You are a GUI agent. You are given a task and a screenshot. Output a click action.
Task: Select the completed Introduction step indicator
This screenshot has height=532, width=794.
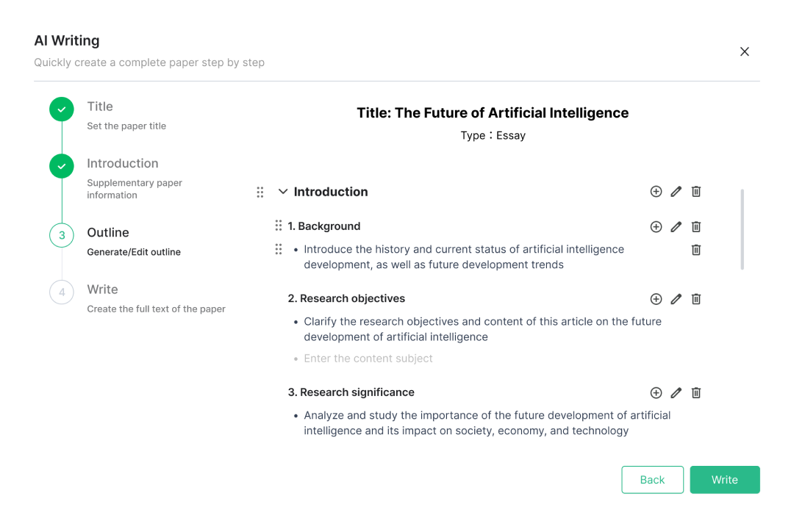pyautogui.click(x=61, y=166)
